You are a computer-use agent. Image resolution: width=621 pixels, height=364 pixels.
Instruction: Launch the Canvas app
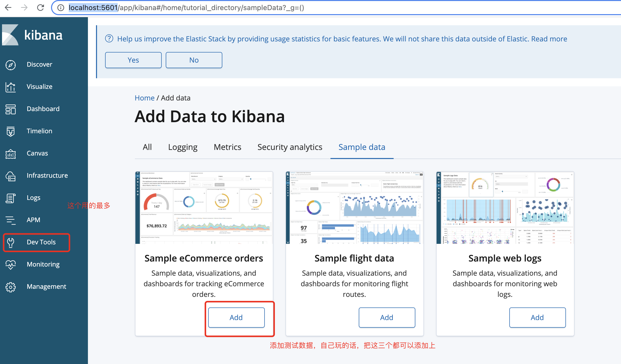37,153
